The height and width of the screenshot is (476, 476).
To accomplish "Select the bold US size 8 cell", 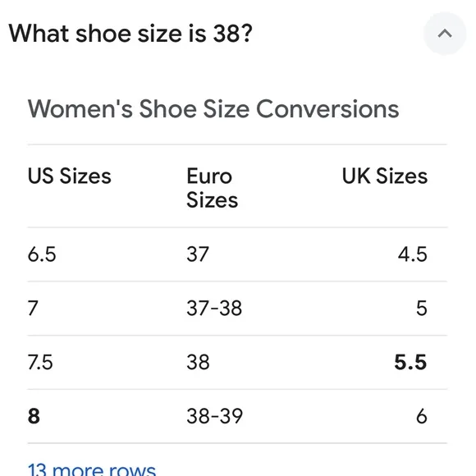I will point(34,416).
